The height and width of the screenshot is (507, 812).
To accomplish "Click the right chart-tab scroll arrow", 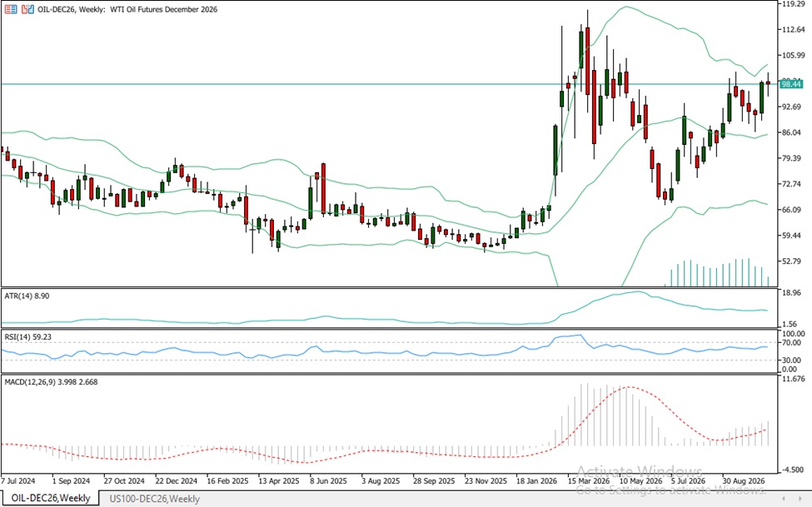I will coord(801,498).
